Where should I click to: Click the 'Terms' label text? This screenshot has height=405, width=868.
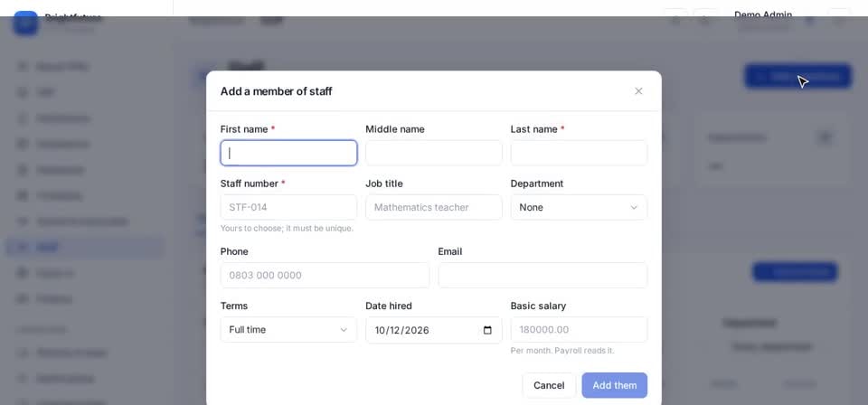click(x=234, y=306)
